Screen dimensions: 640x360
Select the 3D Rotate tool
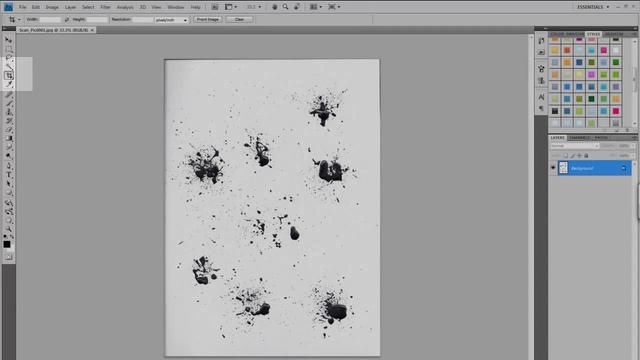9,203
